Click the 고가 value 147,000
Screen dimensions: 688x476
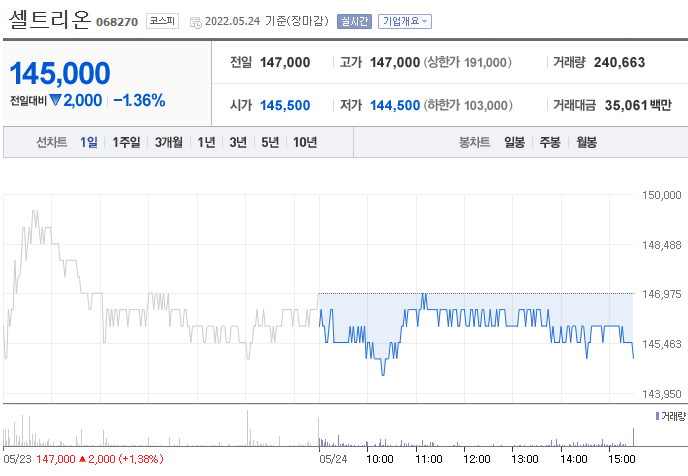point(395,62)
